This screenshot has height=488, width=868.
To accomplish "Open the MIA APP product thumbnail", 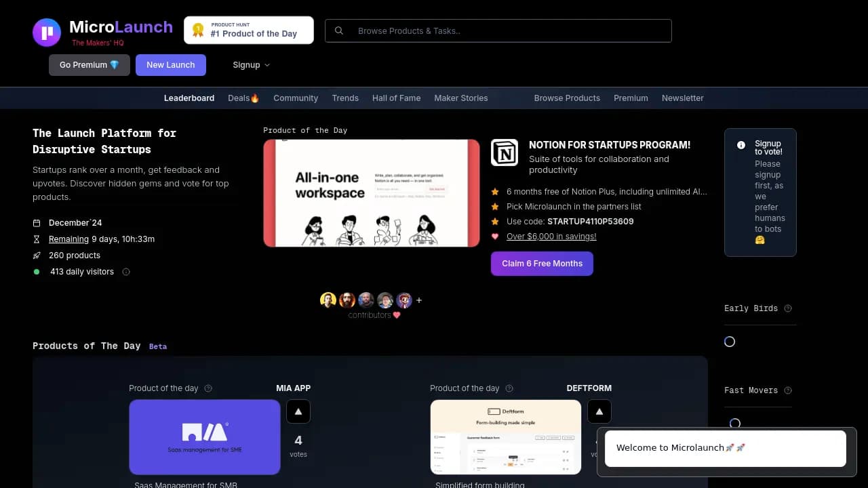I will 205,437.
